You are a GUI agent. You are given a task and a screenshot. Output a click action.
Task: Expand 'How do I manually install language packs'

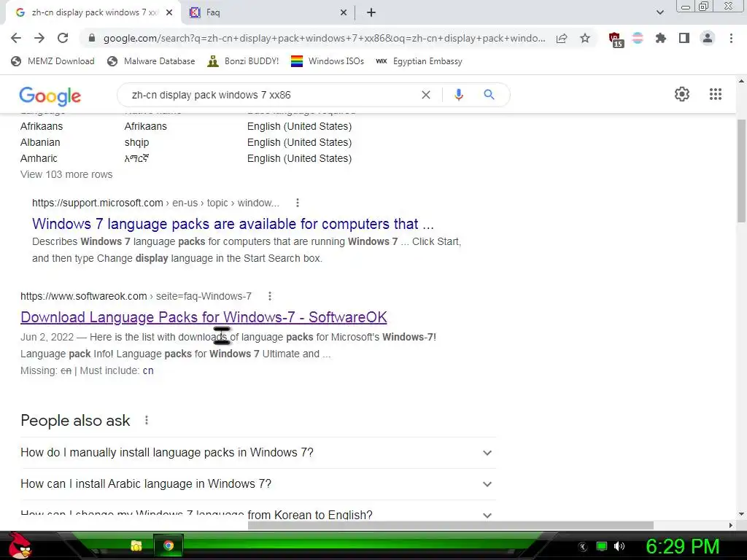[258, 453]
